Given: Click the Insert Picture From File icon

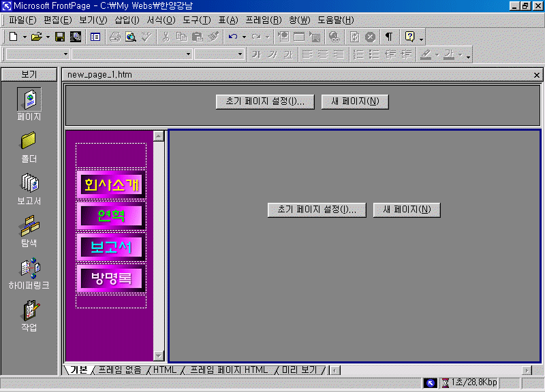Looking at the screenshot, I should tap(315, 37).
